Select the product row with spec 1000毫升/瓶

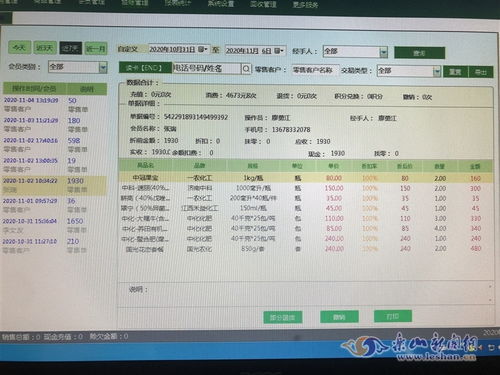pyautogui.click(x=306, y=188)
